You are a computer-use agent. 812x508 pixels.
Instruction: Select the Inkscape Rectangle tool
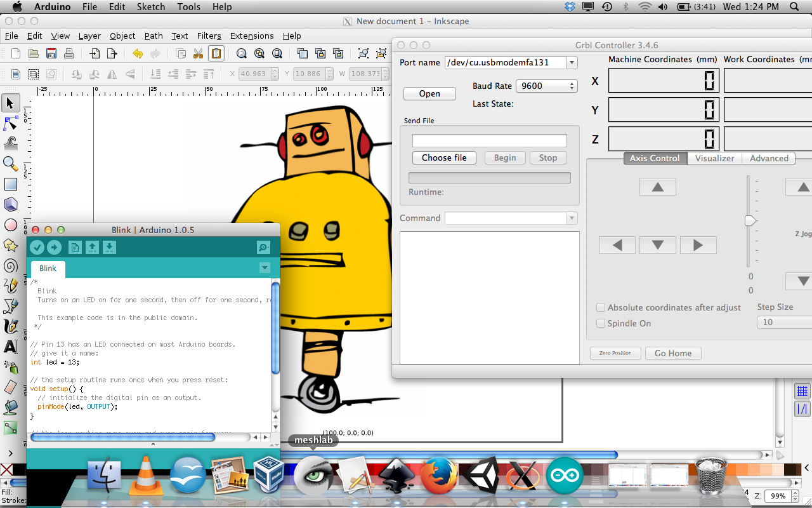coord(11,184)
